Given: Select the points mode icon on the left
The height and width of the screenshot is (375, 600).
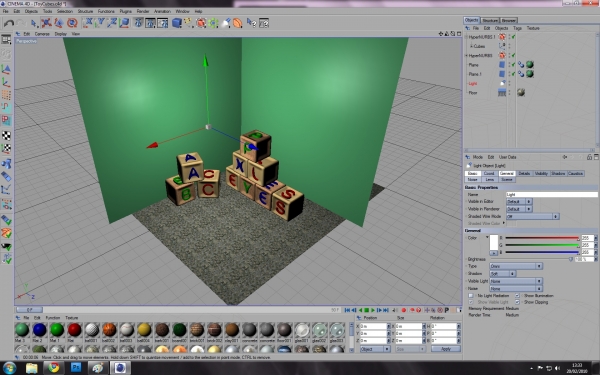Looking at the screenshot, I should 6,95.
